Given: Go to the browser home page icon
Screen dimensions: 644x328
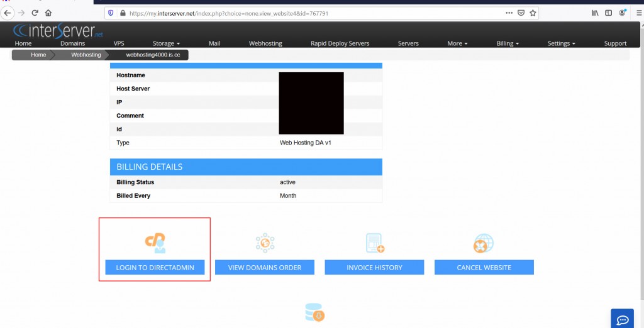Looking at the screenshot, I should pyautogui.click(x=48, y=13).
